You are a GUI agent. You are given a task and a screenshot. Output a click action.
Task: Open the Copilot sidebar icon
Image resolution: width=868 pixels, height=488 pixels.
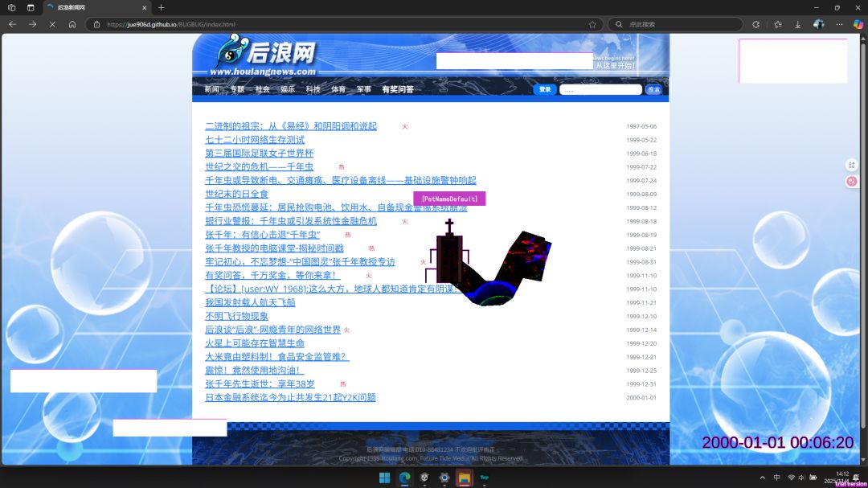point(858,24)
